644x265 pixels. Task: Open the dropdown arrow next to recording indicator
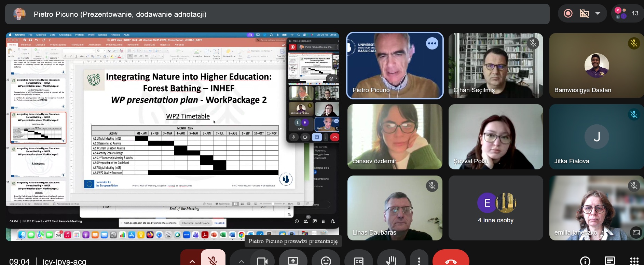click(x=598, y=14)
